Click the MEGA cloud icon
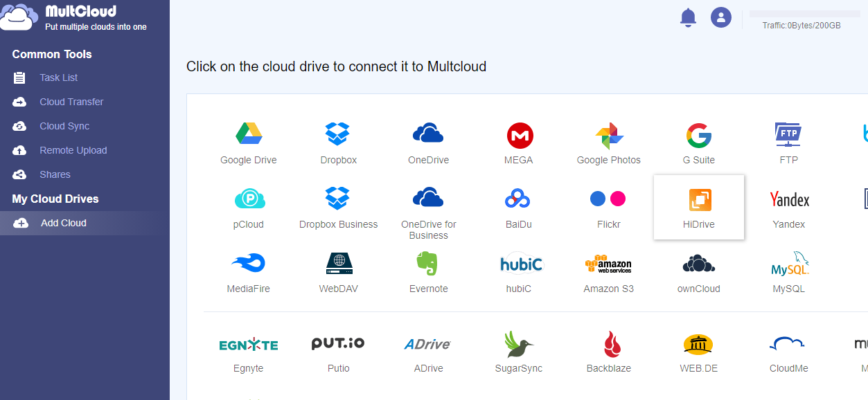This screenshot has width=868, height=400. [519, 136]
